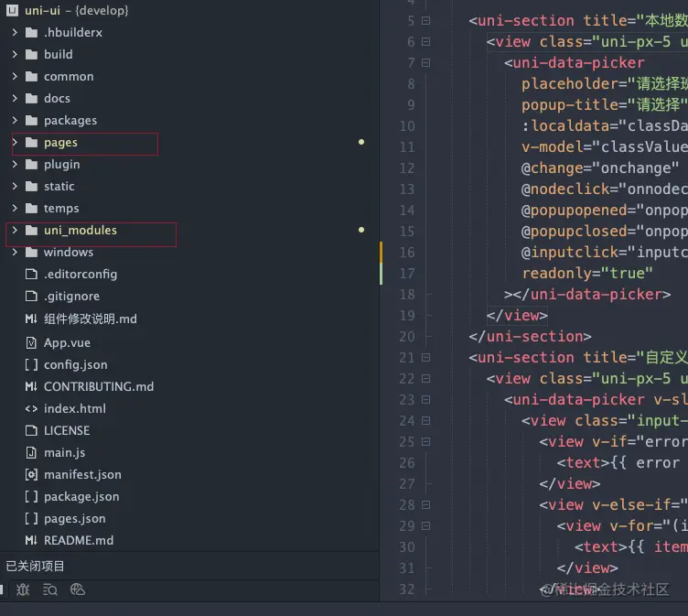Image resolution: width=688 pixels, height=616 pixels.
Task: Click the Markdown icon of 组件修改说明.md
Action: (x=31, y=319)
